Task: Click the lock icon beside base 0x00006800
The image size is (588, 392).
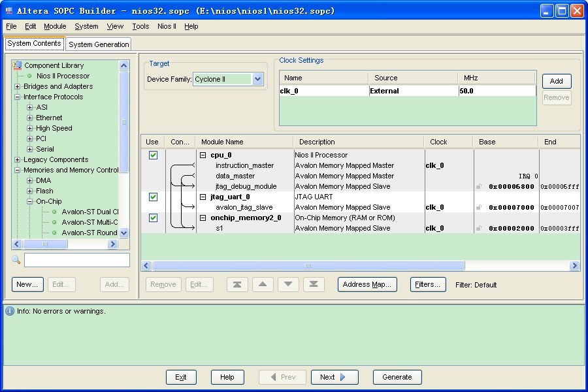Action: tap(479, 186)
